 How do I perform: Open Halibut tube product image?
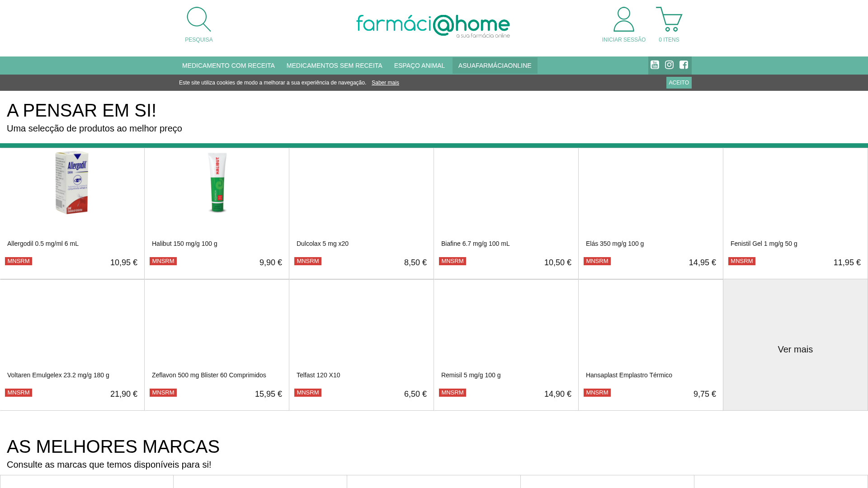click(217, 183)
